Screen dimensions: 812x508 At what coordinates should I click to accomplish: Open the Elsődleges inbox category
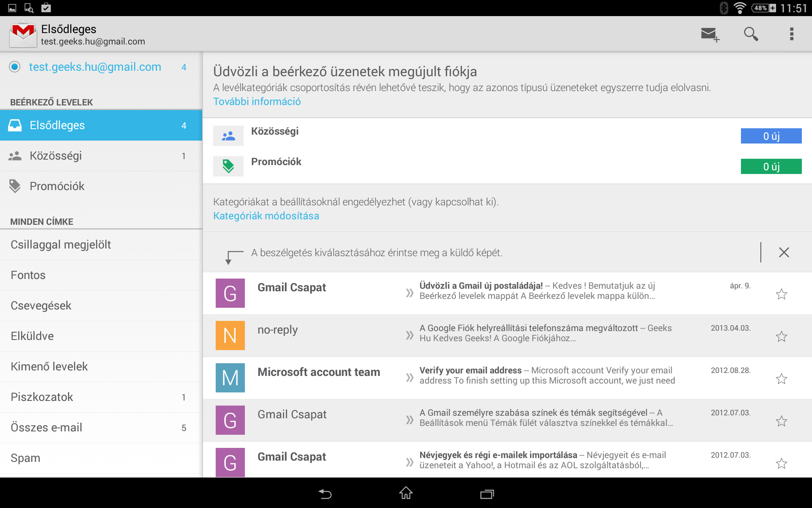coord(101,125)
